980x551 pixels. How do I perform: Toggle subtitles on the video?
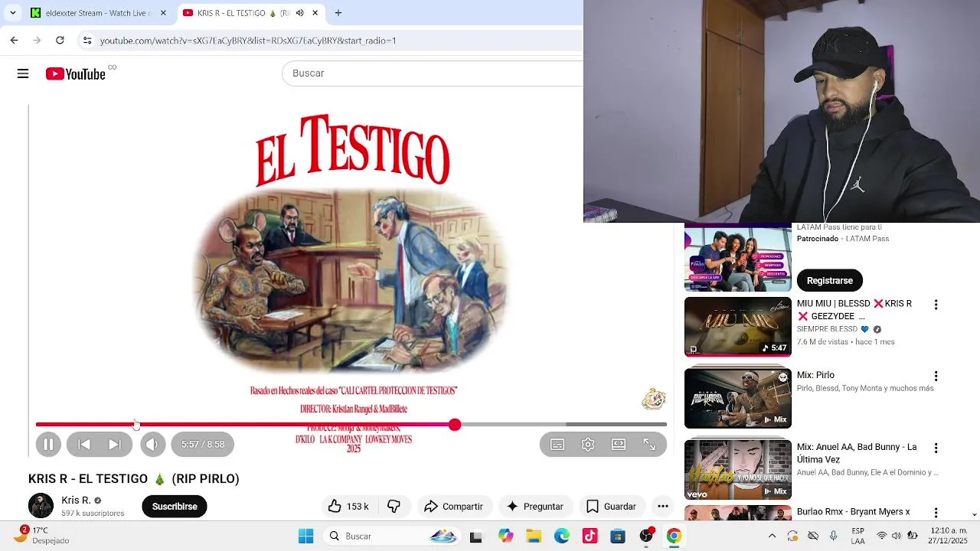557,445
